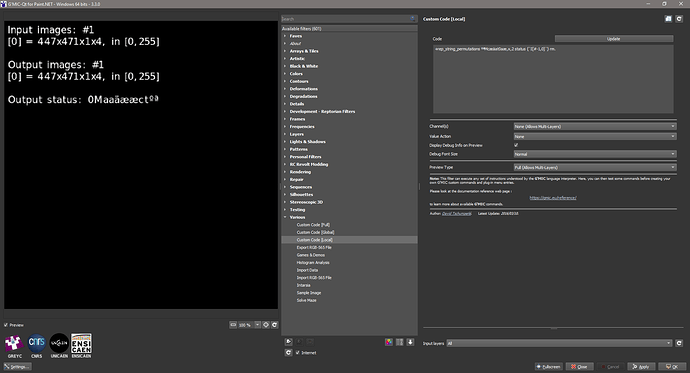Viewport: 690px width, 373px height.
Task: Click the Apply button
Action: coord(641,366)
